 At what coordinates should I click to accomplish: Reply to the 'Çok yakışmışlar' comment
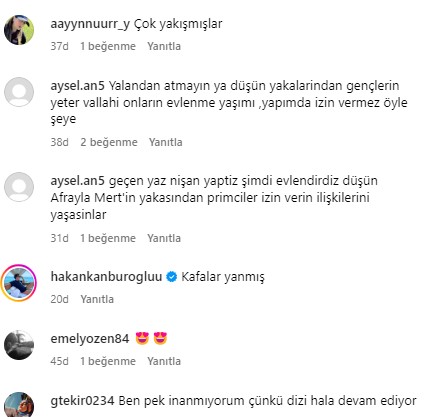click(x=164, y=46)
